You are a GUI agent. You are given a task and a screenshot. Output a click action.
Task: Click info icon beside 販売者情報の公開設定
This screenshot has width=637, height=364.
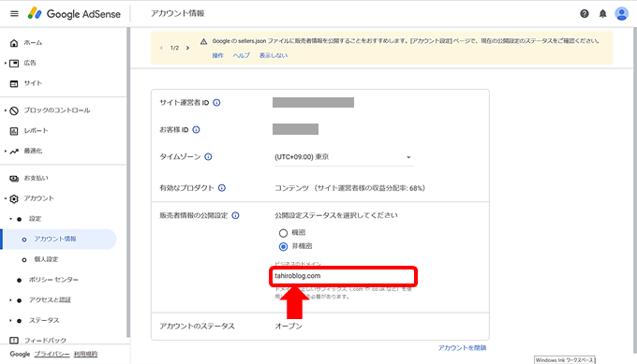[x=236, y=215]
